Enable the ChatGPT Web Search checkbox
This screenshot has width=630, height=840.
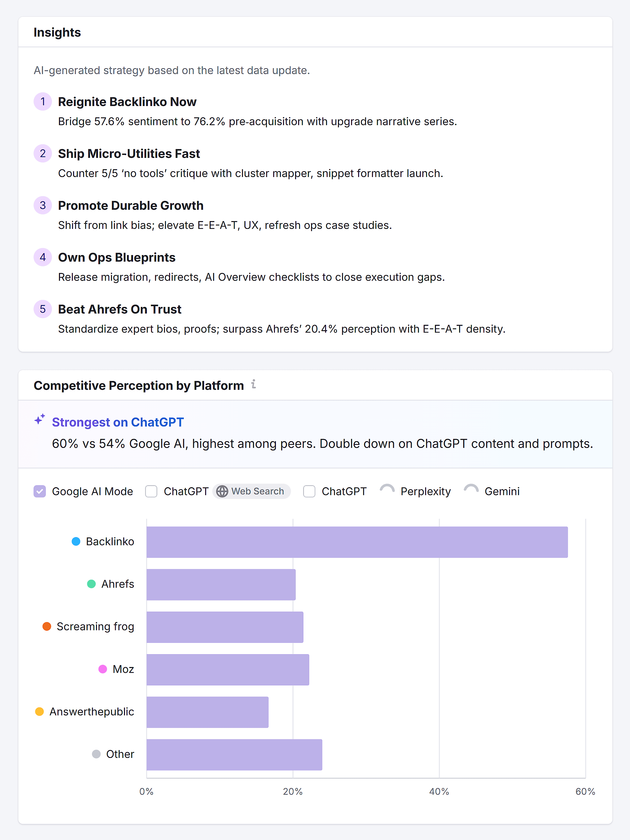click(x=151, y=491)
